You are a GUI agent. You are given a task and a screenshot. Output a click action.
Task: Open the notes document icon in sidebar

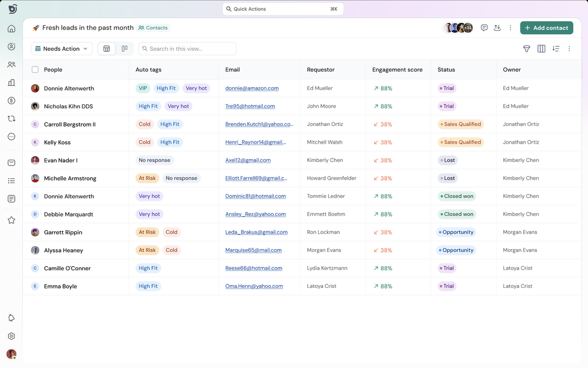click(12, 198)
